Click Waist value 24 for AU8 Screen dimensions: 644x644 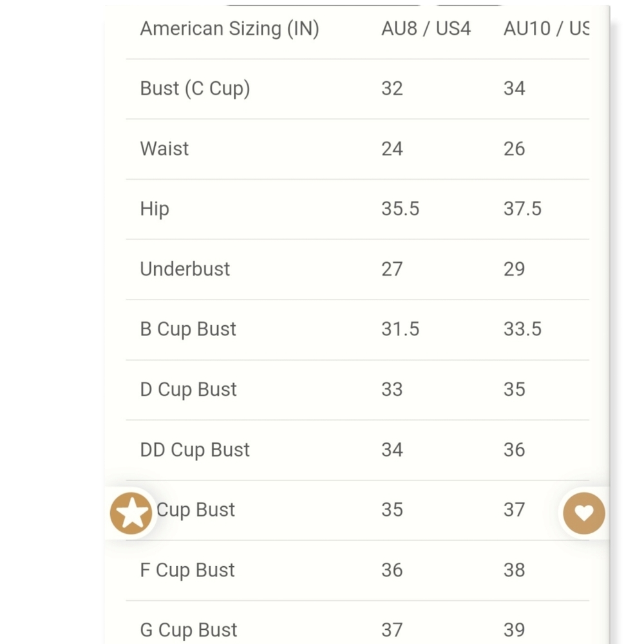click(392, 149)
